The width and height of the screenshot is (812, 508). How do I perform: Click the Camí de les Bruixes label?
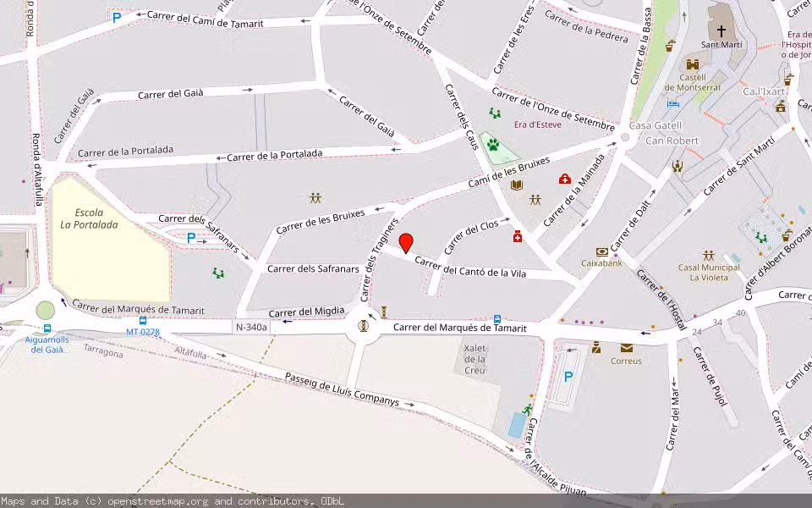(x=508, y=172)
